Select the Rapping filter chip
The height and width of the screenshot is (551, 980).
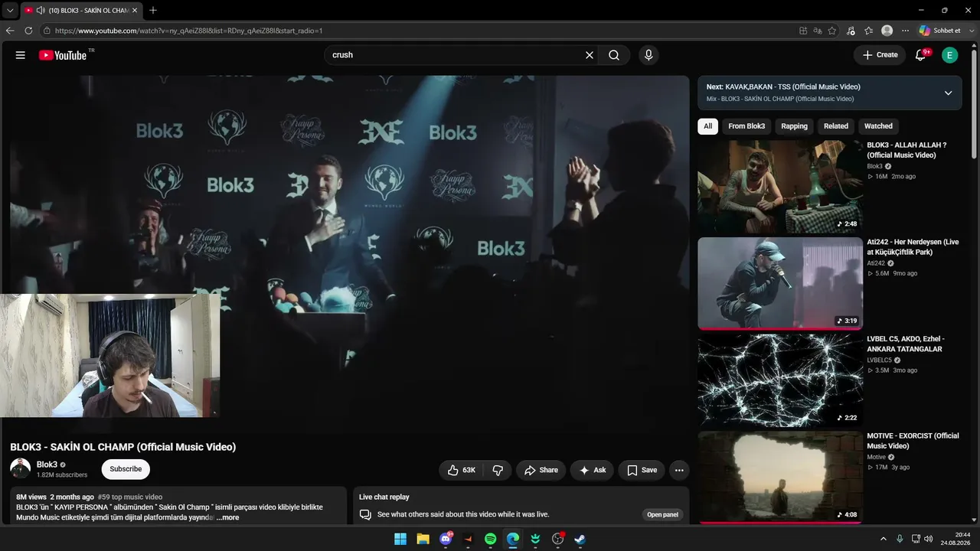pyautogui.click(x=794, y=126)
